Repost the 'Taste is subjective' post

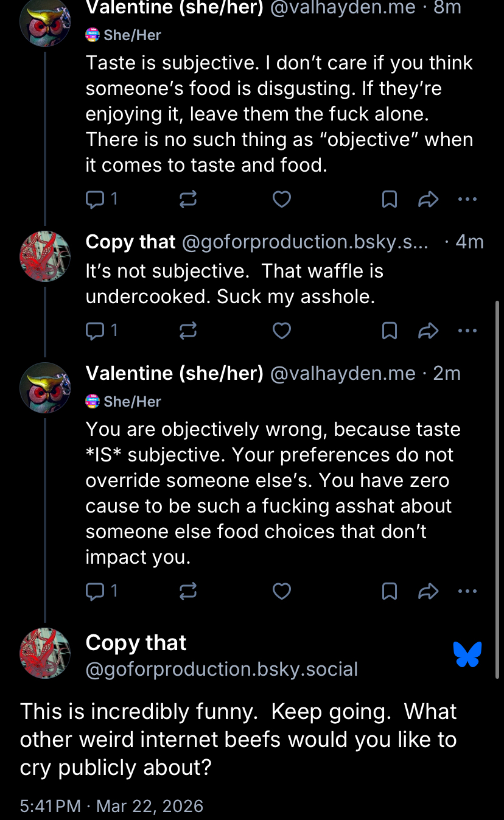tap(188, 199)
